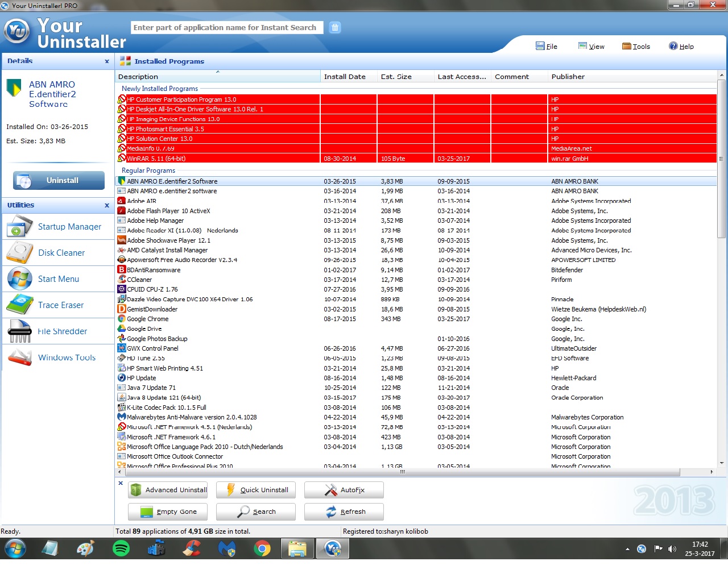Click the Google Chrome list icon
The height and width of the screenshot is (582, 728).
pyautogui.click(x=122, y=319)
